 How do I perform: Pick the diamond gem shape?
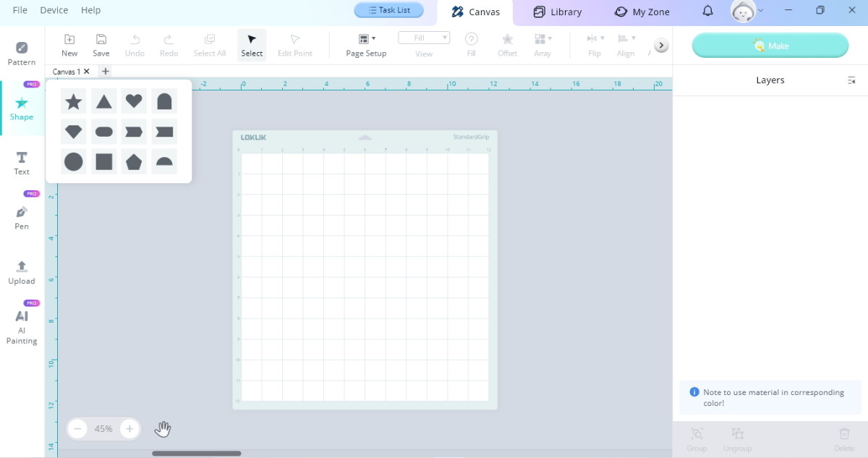point(73,132)
